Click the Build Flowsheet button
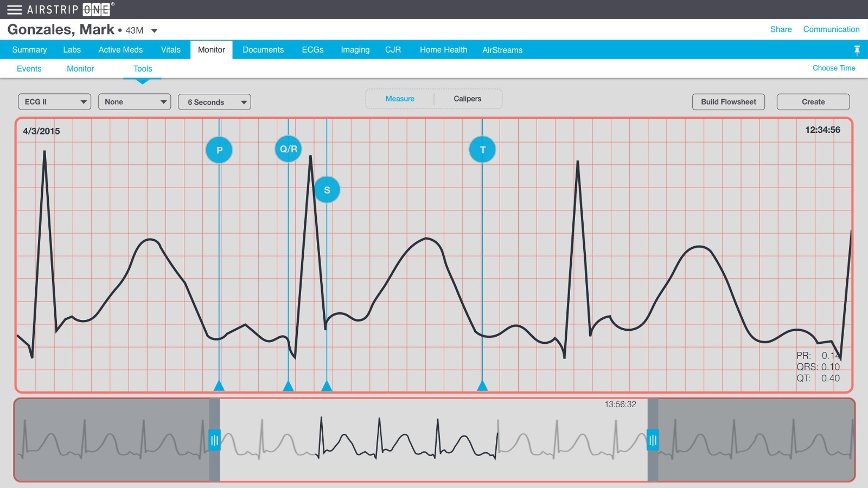The width and height of the screenshot is (868, 488). [x=729, y=102]
